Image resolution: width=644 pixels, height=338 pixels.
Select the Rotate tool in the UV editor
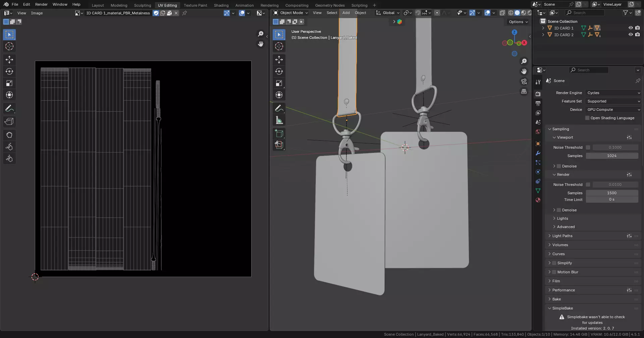coord(9,71)
